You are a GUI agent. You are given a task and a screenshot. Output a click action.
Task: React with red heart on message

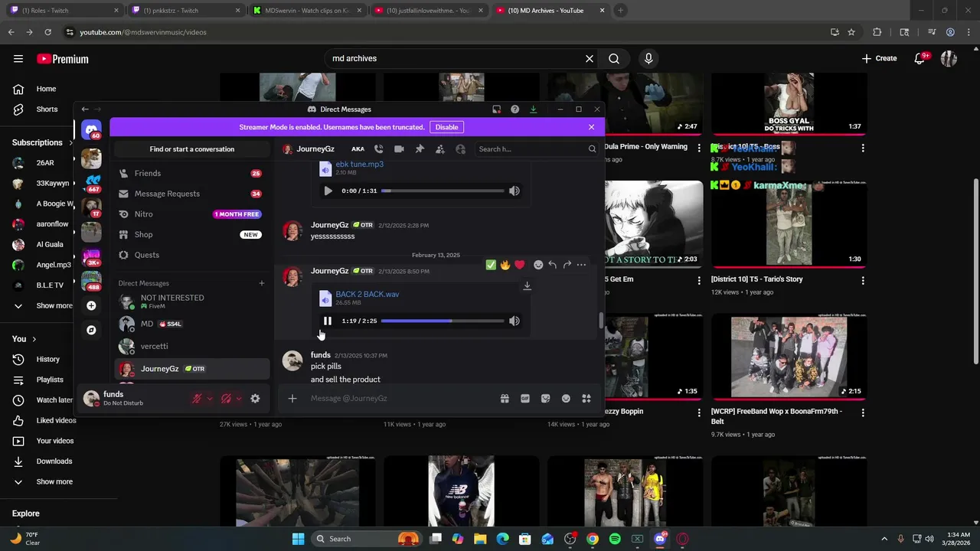coord(520,265)
